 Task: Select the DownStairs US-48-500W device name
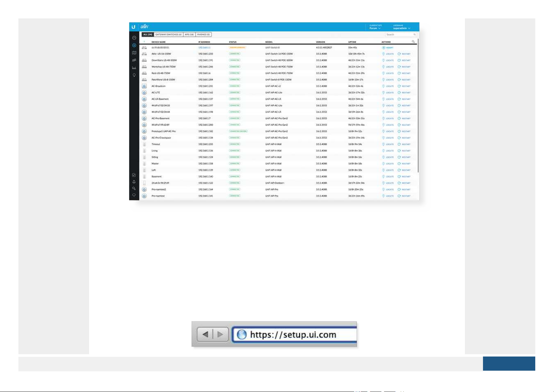(x=164, y=60)
